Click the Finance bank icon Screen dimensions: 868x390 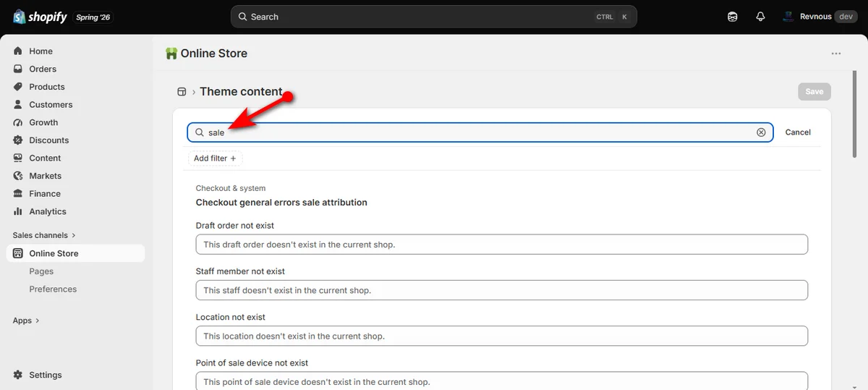18,193
